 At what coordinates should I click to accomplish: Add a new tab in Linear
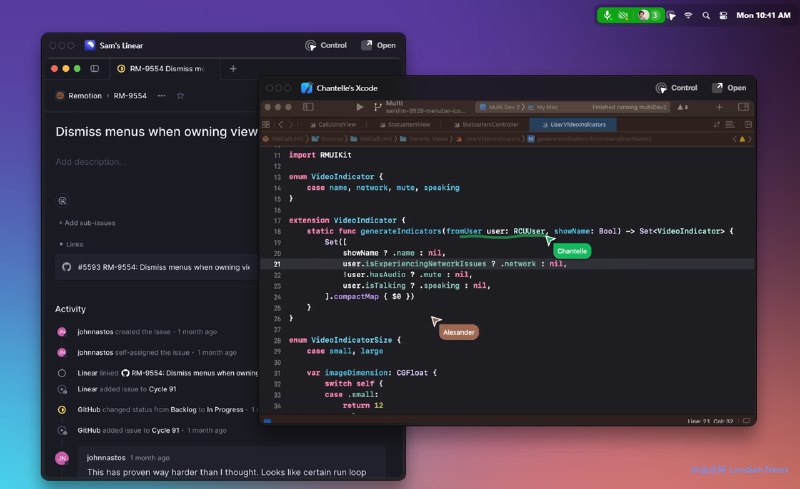click(x=233, y=68)
